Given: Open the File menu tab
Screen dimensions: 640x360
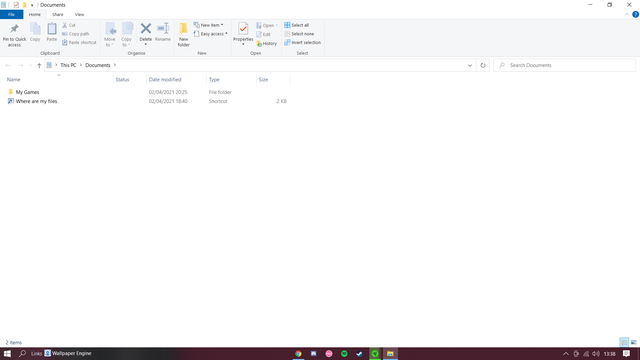Looking at the screenshot, I should [11, 15].
